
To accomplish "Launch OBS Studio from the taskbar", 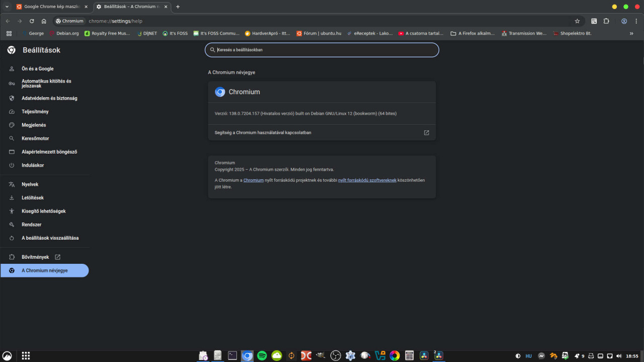I will [x=336, y=355].
